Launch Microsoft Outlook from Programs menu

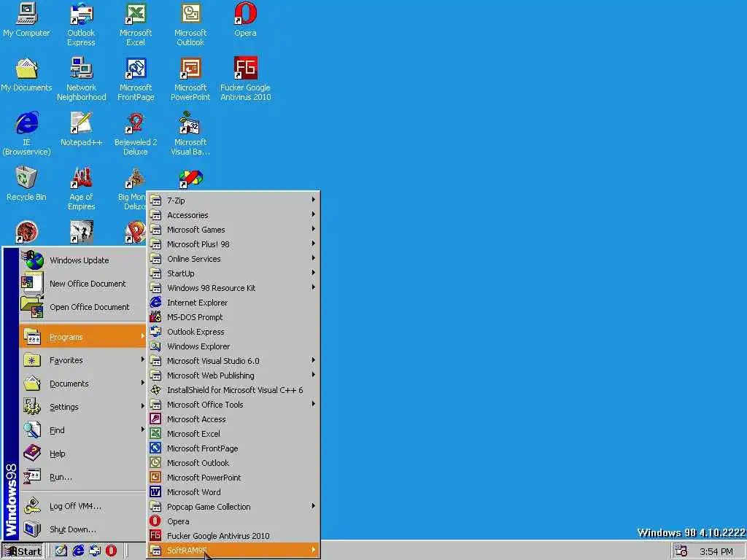click(233, 463)
